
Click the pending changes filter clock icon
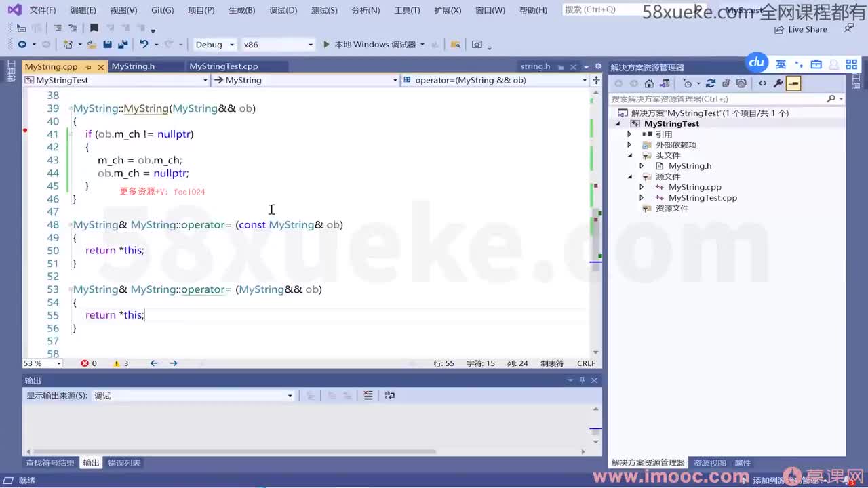pos(688,83)
